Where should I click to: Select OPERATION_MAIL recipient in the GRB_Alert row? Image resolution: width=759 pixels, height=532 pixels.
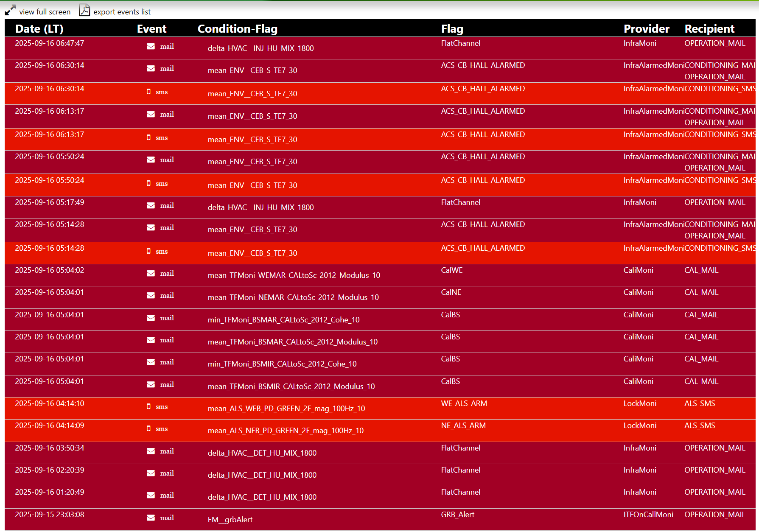[x=715, y=515]
